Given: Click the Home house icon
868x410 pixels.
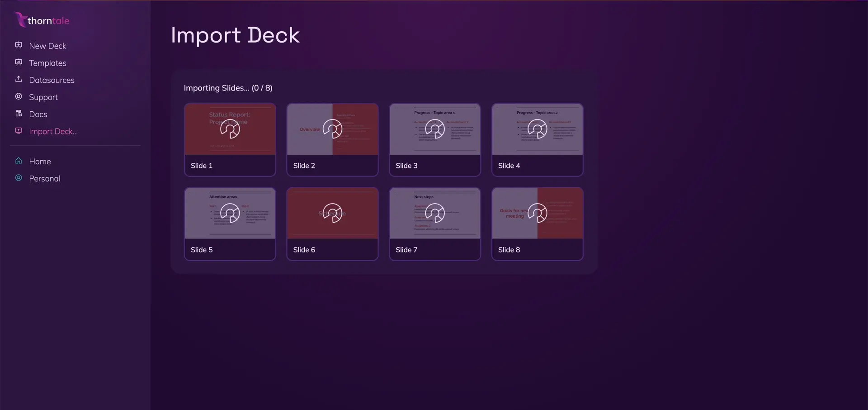Looking at the screenshot, I should [19, 161].
